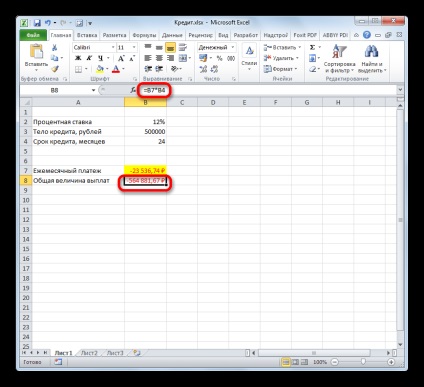Toggle bold (Ж) formatting
424x387 pixels.
[78, 58]
